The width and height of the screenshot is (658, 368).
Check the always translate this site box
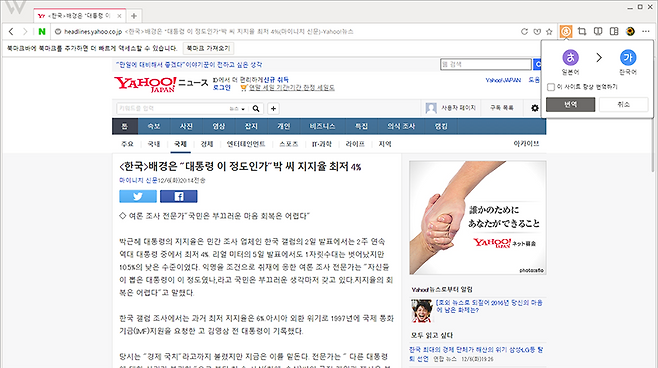click(551, 87)
